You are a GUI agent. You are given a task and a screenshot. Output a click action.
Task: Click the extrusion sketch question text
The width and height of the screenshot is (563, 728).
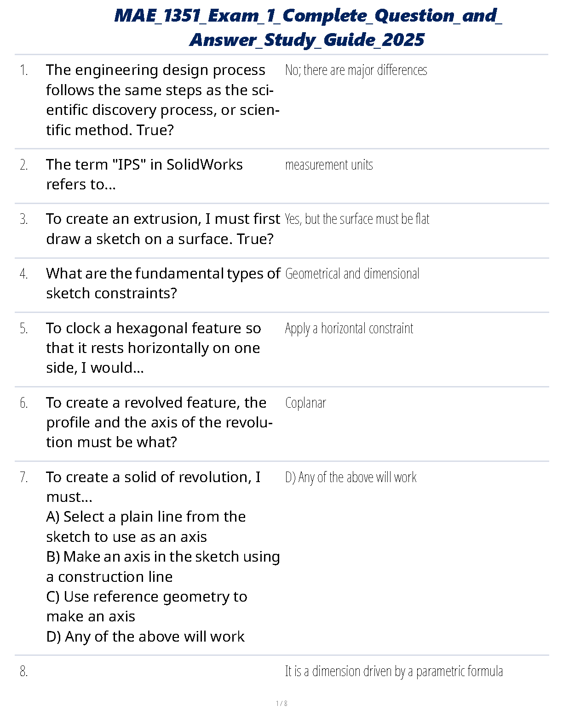162,228
